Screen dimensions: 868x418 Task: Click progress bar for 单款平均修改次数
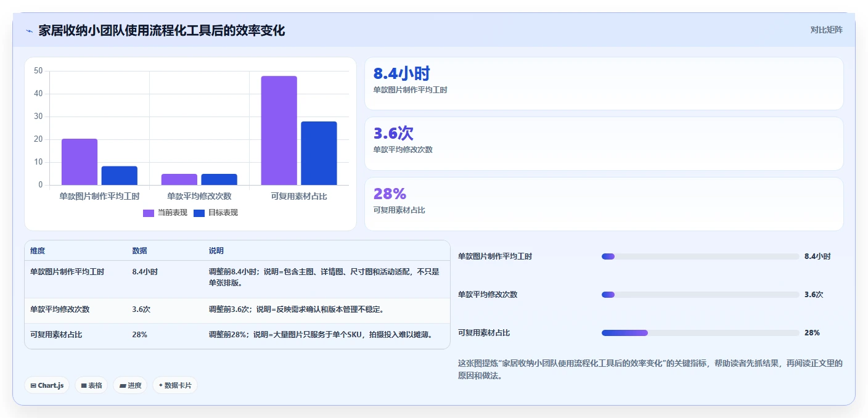click(x=700, y=295)
